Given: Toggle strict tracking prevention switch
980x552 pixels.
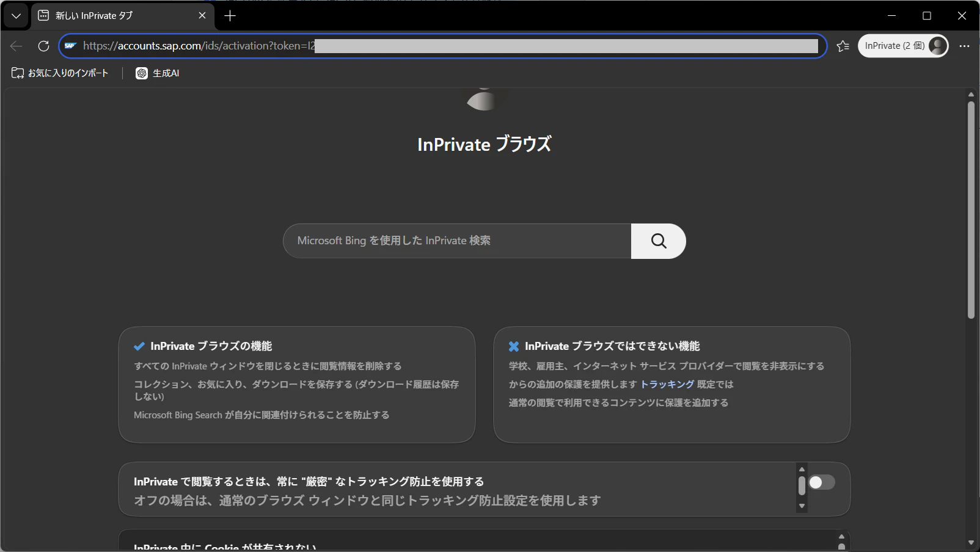Looking at the screenshot, I should point(822,482).
